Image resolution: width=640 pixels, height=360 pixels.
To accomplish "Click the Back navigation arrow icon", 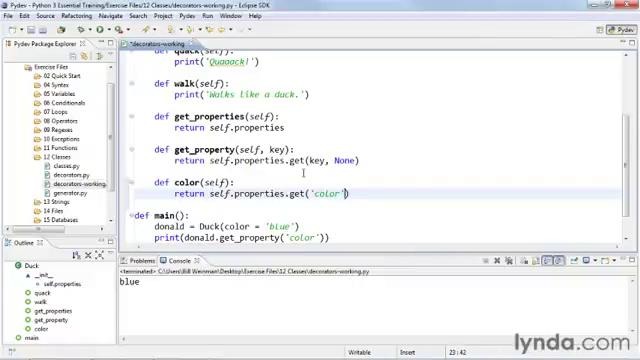I will point(222,30).
